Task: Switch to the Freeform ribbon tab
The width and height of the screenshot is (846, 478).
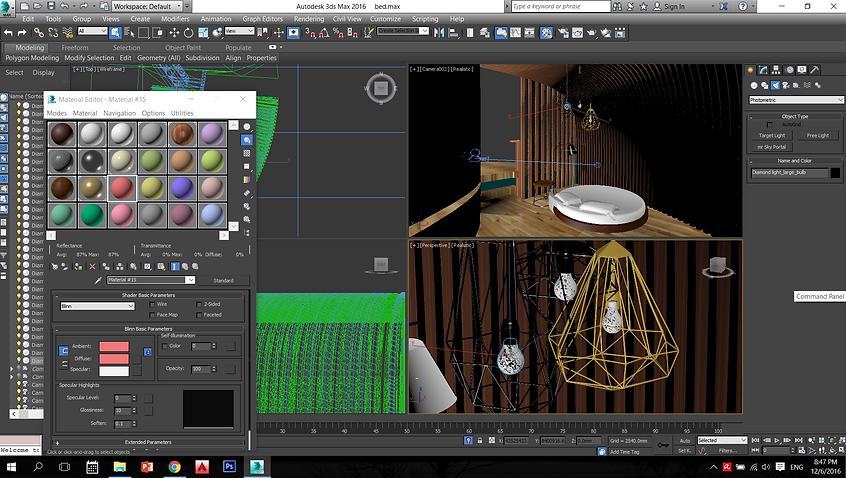Action: pos(75,47)
